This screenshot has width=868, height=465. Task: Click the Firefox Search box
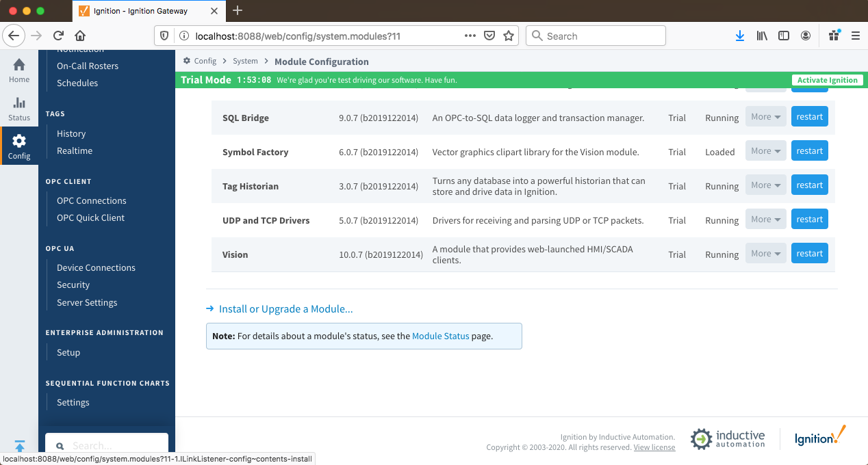pos(596,36)
